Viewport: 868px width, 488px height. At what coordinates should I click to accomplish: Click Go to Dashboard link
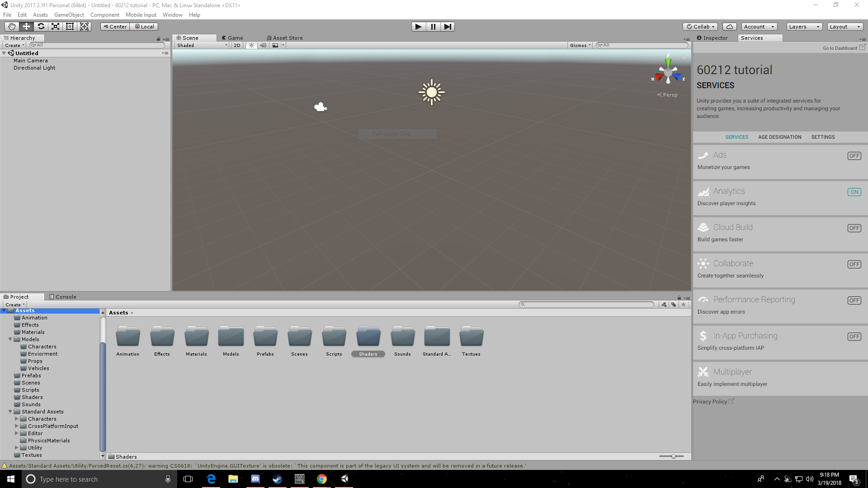pyautogui.click(x=844, y=47)
